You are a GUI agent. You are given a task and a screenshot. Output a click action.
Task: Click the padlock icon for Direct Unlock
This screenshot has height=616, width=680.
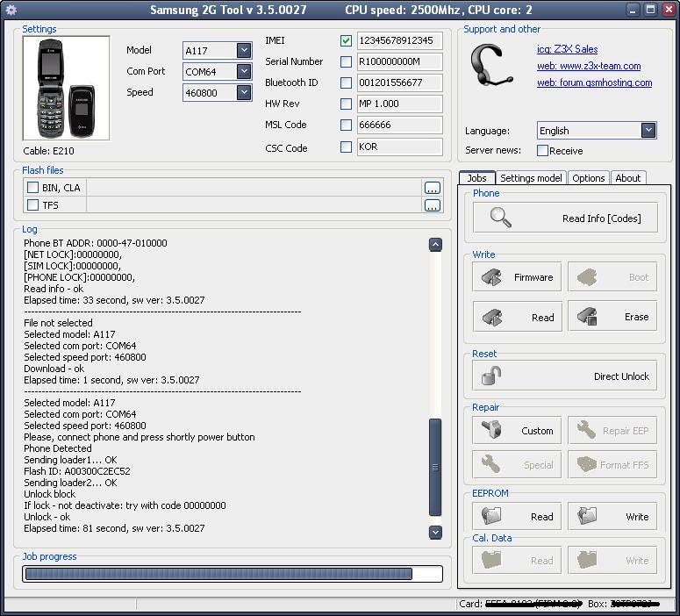click(491, 376)
